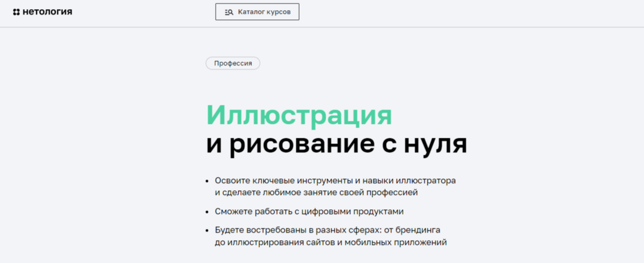Click the green heading word Иллюстрация
644x263 pixels.
pyautogui.click(x=299, y=115)
